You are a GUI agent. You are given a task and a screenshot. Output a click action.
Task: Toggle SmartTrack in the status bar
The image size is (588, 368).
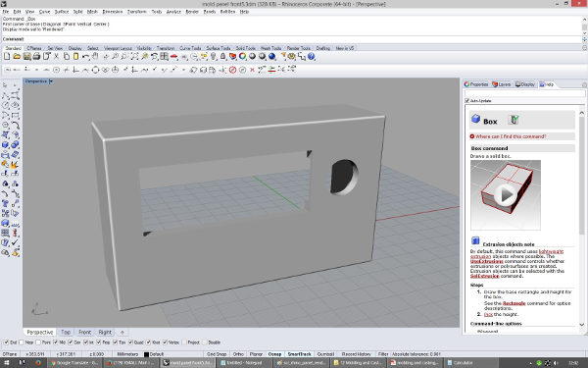pyautogui.click(x=299, y=354)
